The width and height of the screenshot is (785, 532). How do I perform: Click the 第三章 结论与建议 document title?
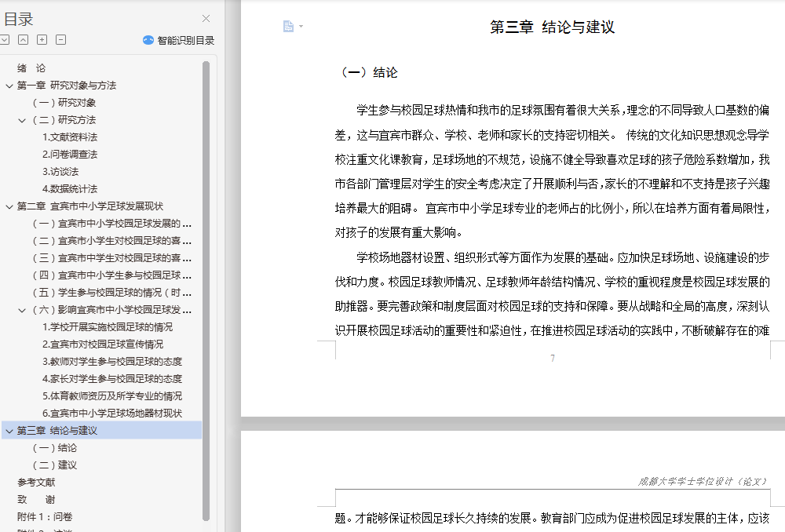(x=552, y=27)
